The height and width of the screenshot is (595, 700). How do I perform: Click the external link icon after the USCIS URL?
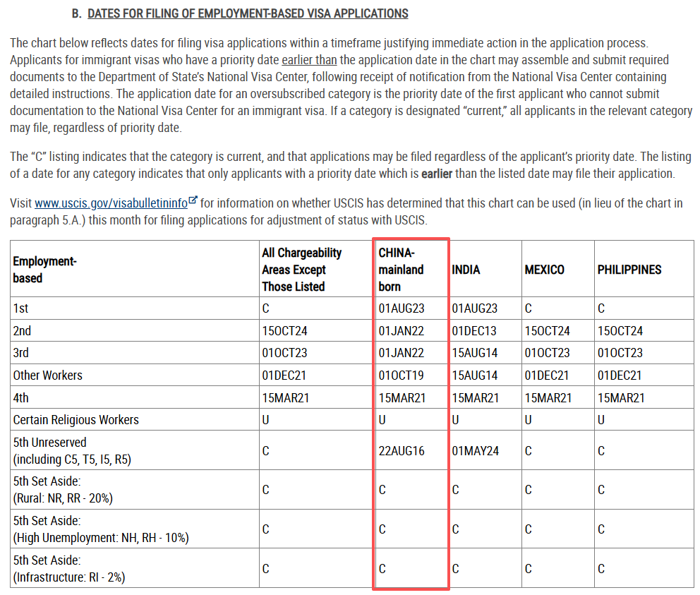click(193, 202)
